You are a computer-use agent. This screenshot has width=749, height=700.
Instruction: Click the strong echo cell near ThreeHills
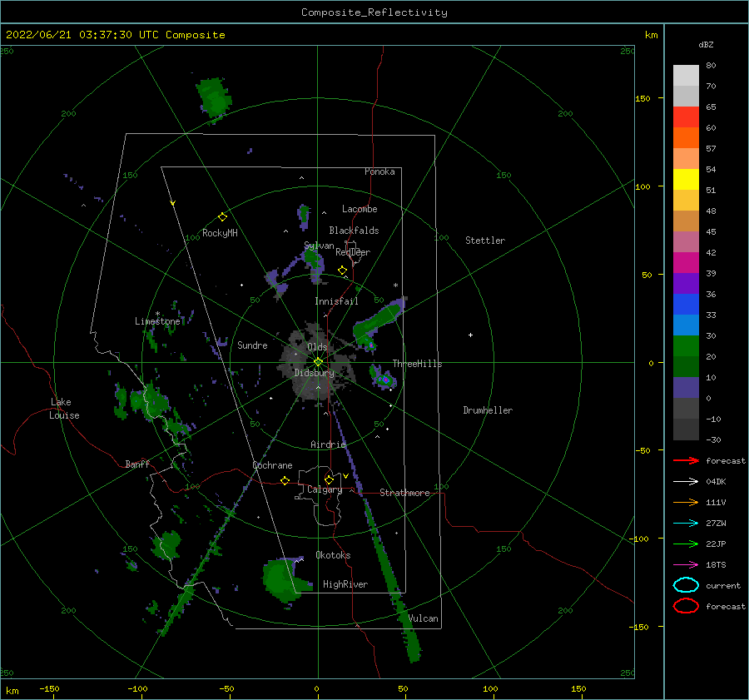coord(384,380)
